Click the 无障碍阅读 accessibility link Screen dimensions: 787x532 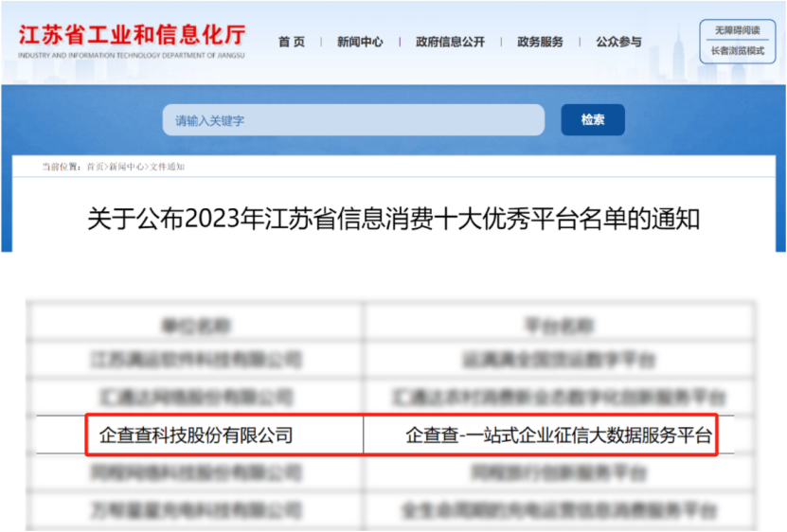click(738, 30)
